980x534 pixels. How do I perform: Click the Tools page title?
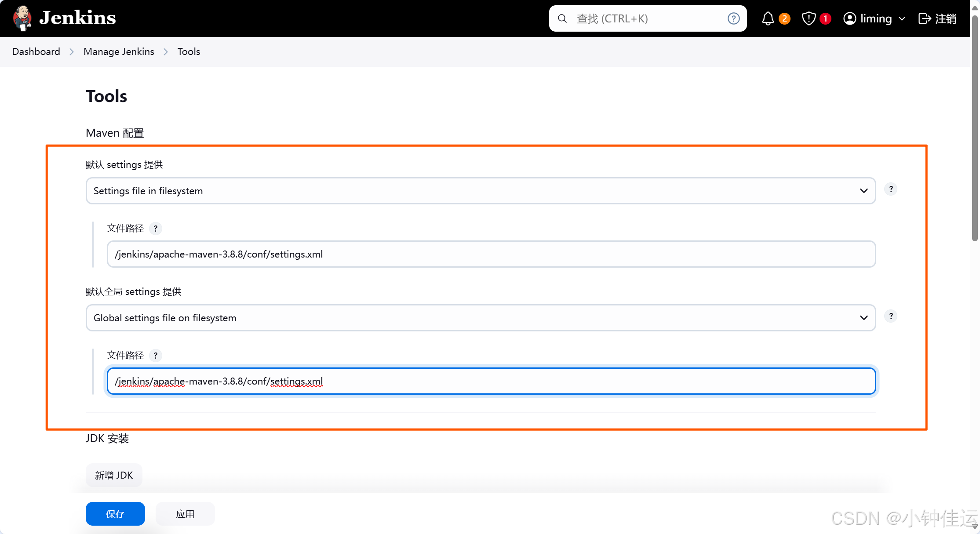106,96
